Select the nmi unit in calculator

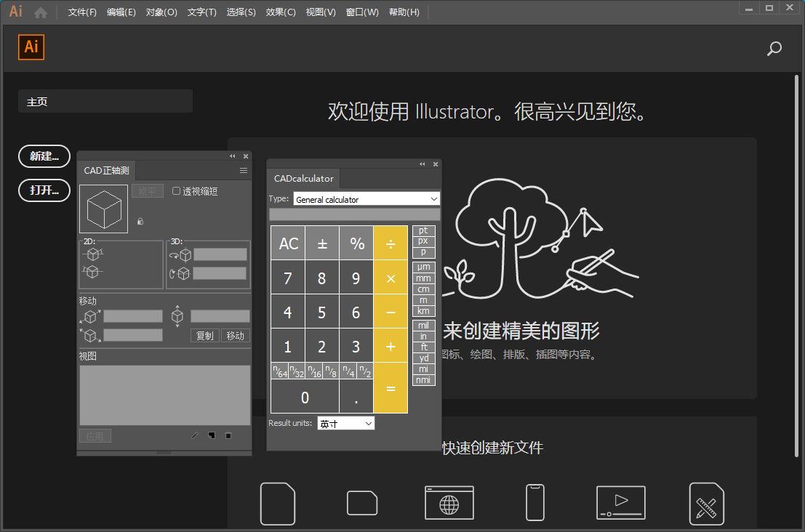coord(423,380)
